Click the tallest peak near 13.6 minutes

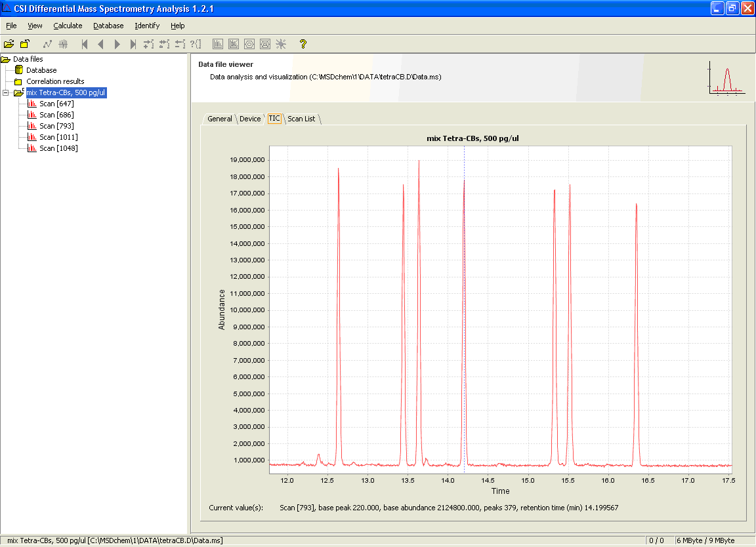click(x=419, y=162)
